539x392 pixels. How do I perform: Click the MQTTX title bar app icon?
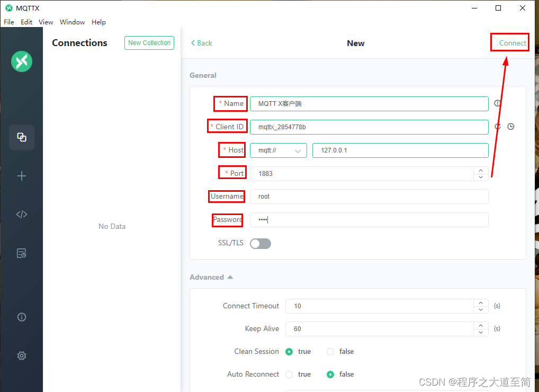[x=9, y=8]
